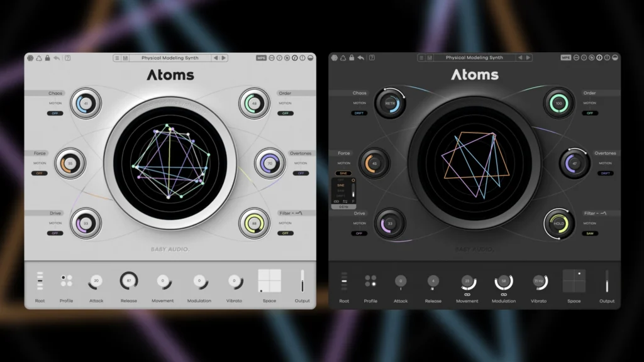The height and width of the screenshot is (362, 644).
Task: Toggle the link icon under Modulation in dark window
Action: pos(504,294)
